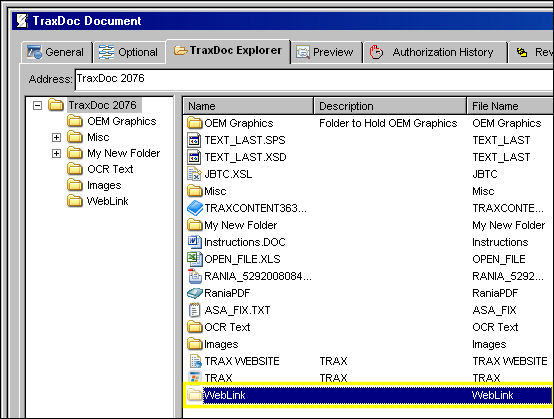554x419 pixels.
Task: Click the Misc folder icon in list
Action: click(195, 191)
